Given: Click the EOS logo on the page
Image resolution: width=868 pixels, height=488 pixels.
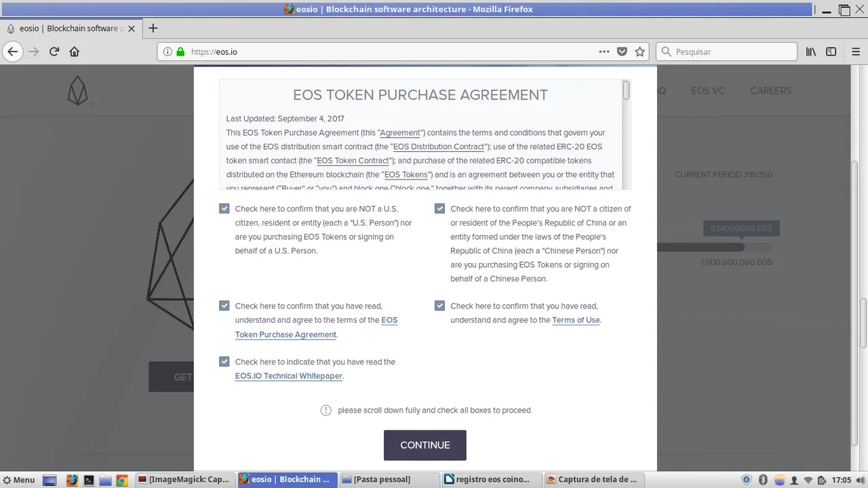Looking at the screenshot, I should 78,90.
